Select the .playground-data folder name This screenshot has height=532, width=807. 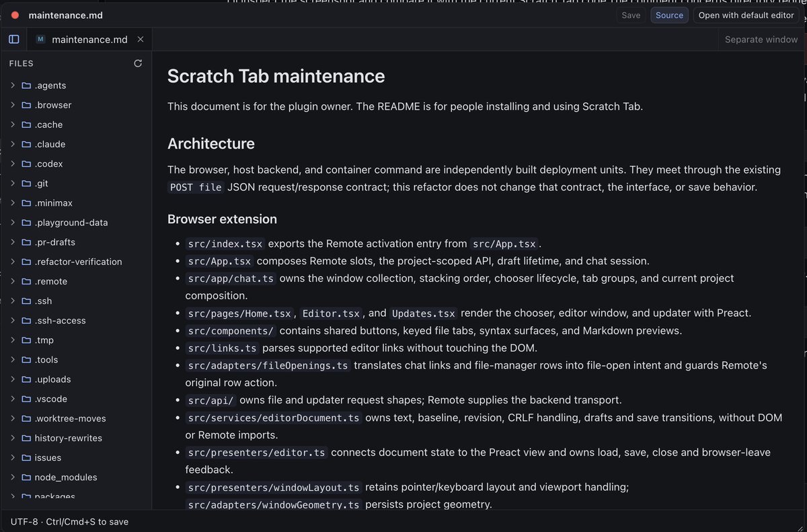(x=71, y=223)
